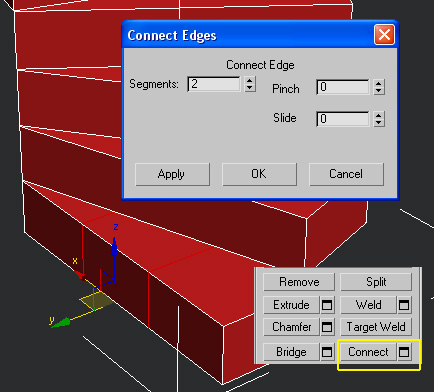Click the Remove edge button
This screenshot has height=392, width=434.
pyautogui.click(x=299, y=282)
